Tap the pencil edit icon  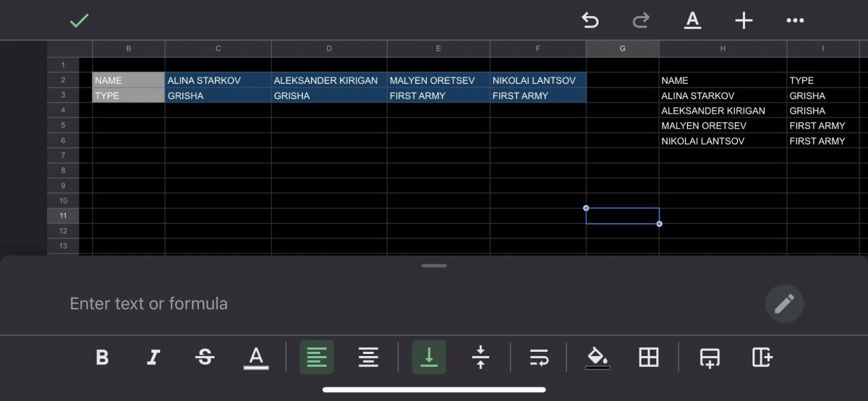pos(784,303)
